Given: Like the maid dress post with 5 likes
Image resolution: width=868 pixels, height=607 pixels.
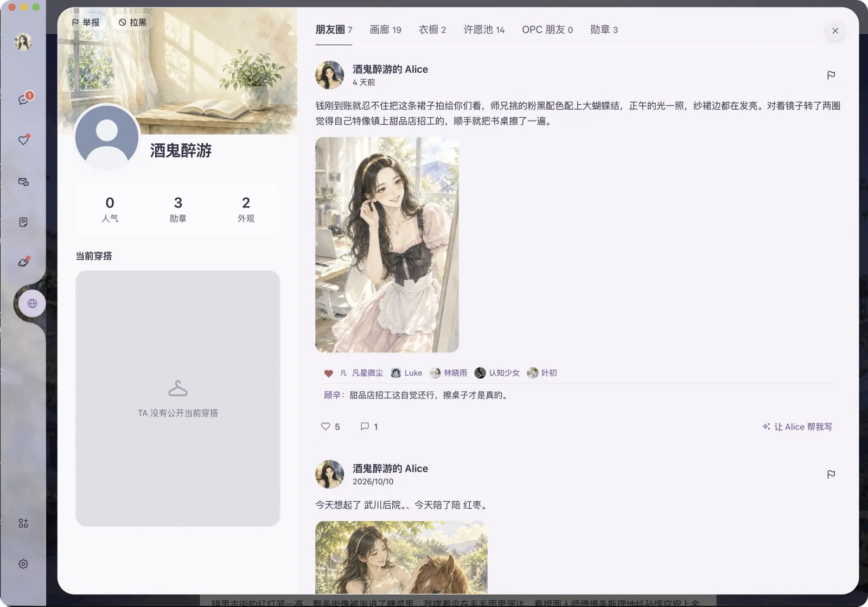Looking at the screenshot, I should 330,427.
